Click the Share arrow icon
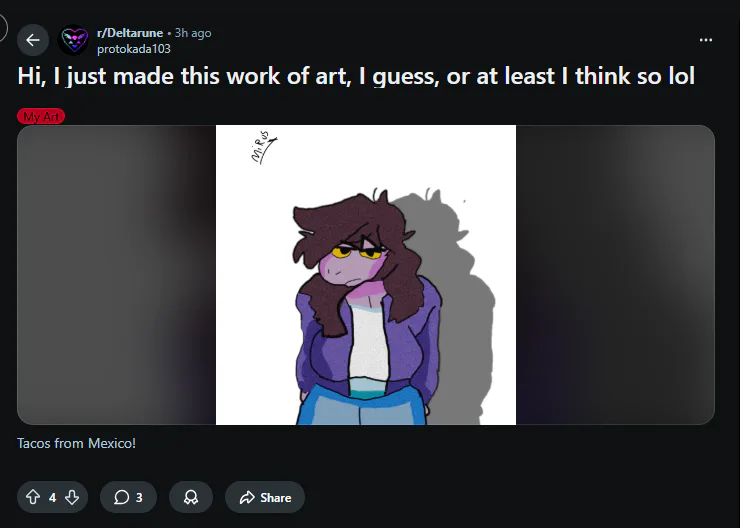Screen dimensions: 740x528 pyautogui.click(x=246, y=497)
